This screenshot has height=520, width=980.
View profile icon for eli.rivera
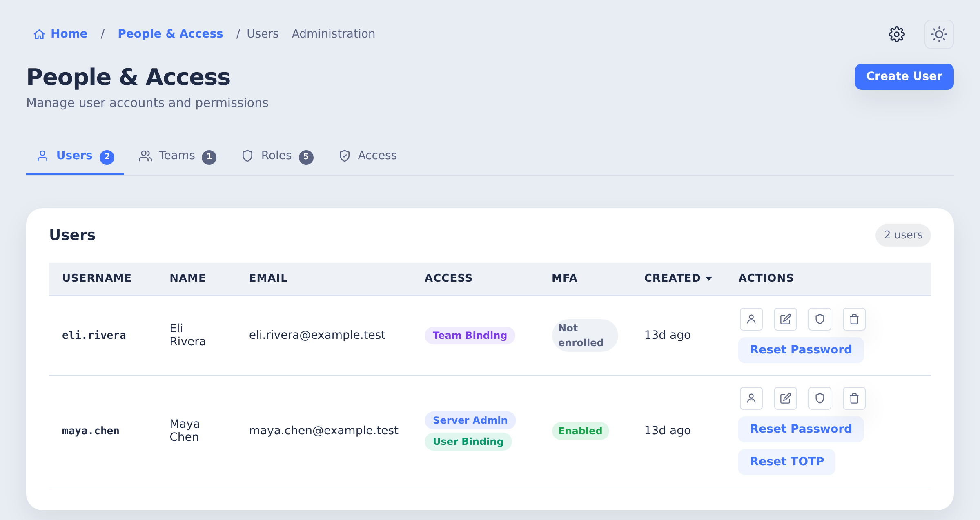(751, 319)
